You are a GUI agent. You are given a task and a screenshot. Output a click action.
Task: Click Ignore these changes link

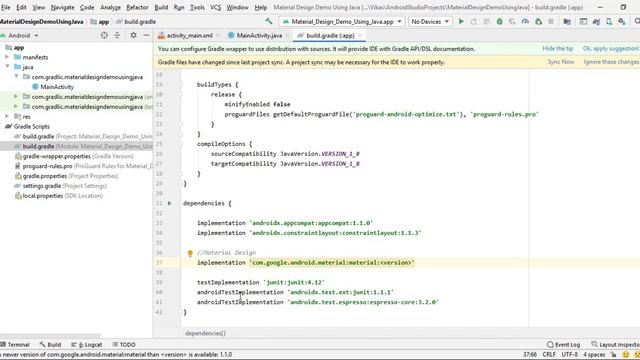(611, 62)
